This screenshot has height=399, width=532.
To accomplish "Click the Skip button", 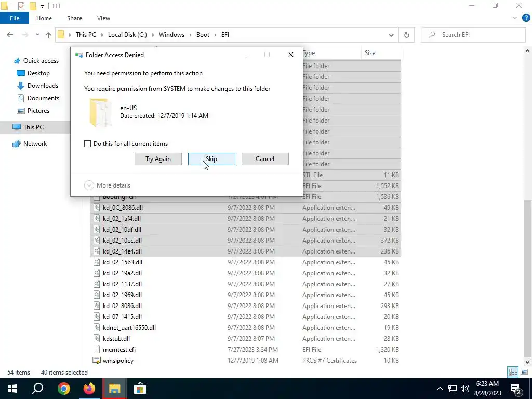I will pos(211,159).
